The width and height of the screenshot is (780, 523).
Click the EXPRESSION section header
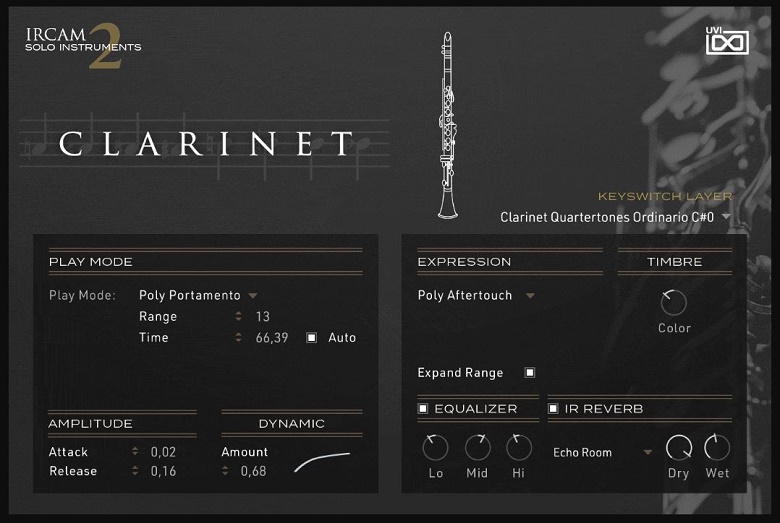coord(464,262)
